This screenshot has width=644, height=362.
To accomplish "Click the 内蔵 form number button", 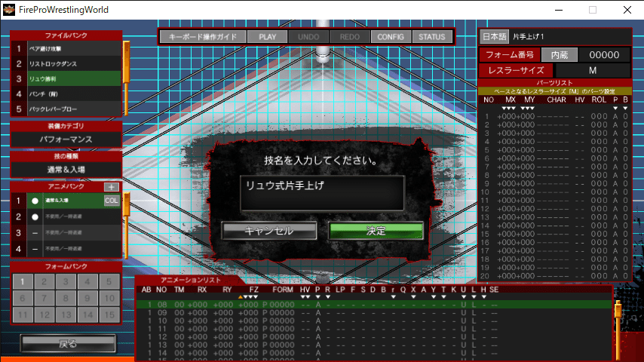I will pos(560,54).
